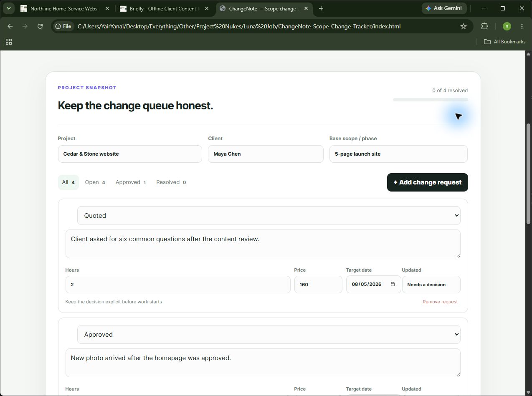Screen dimensions: 532x396
Task: Click the Needs a decision status field
Action: (431, 285)
